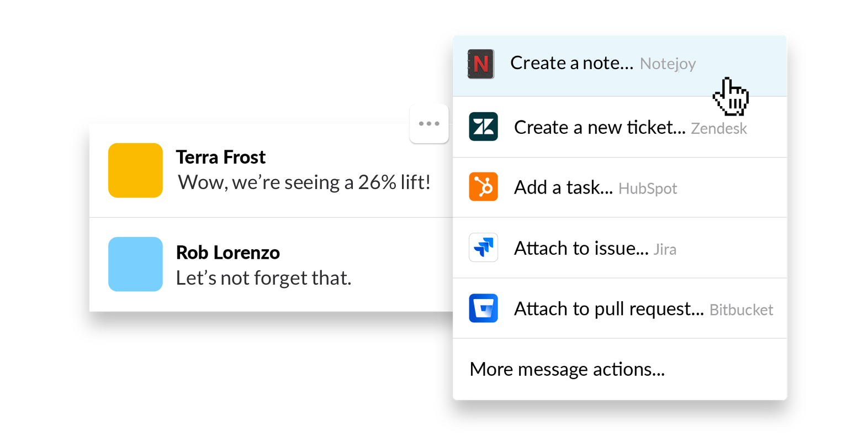
Task: Click the Jira logo icon
Action: (x=483, y=247)
